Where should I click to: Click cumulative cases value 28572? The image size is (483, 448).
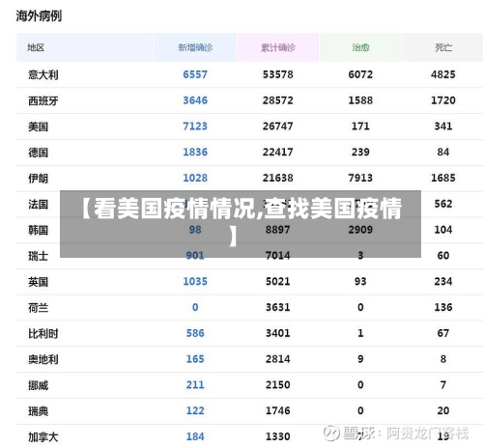click(x=278, y=100)
